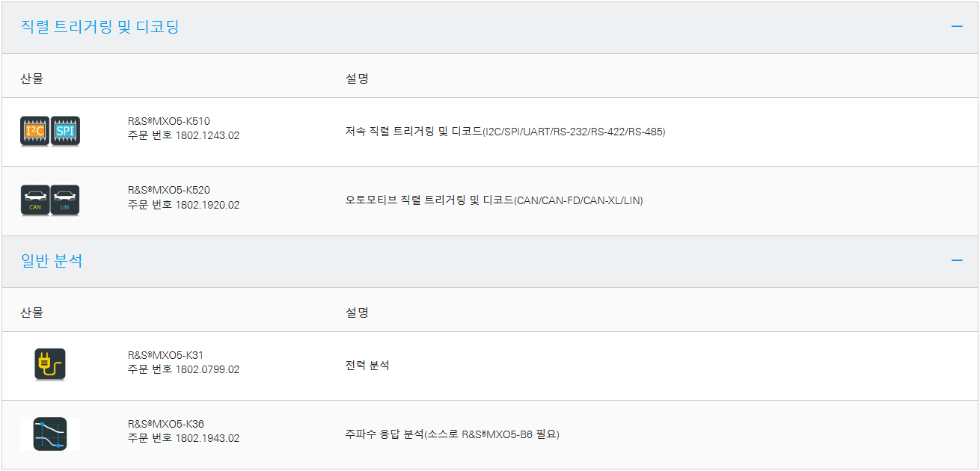The height and width of the screenshot is (471, 980).
Task: Click the I2C chip icon
Action: pyautogui.click(x=34, y=132)
